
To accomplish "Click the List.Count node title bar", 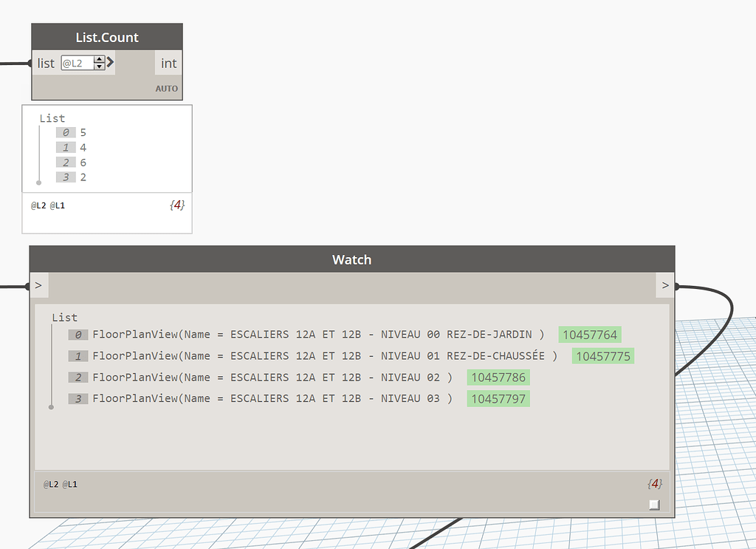I will 106,37.
